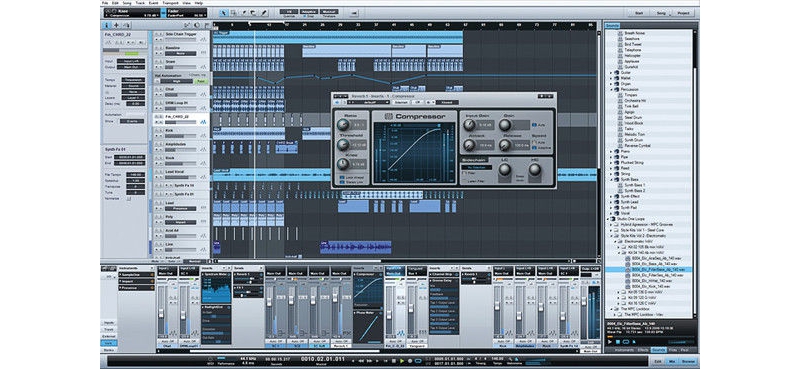Click the Compressor makeup Gain knob

pos(505,125)
